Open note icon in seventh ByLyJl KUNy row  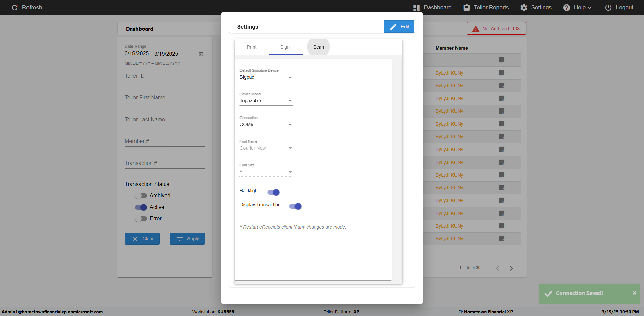(x=502, y=149)
